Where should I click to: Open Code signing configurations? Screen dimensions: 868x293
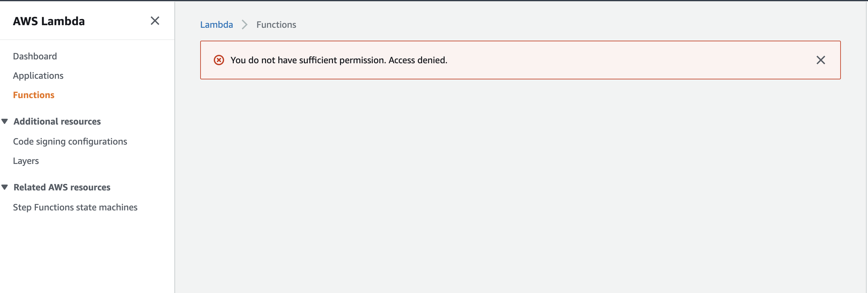(x=70, y=141)
